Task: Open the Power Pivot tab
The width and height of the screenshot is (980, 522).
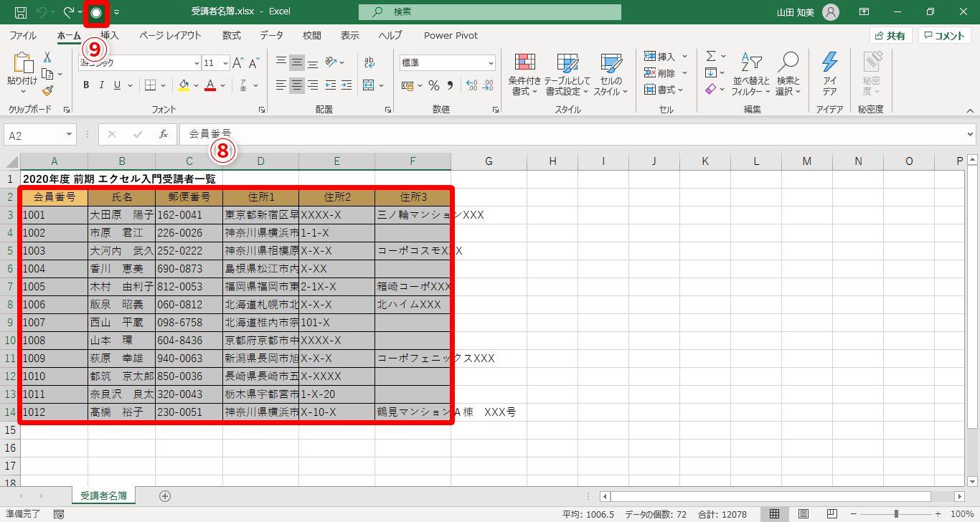Action: pos(451,35)
